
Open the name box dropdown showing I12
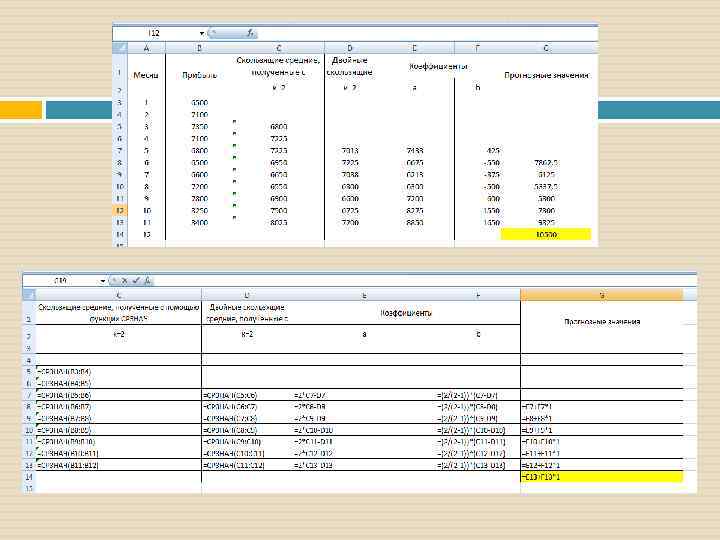point(202,33)
